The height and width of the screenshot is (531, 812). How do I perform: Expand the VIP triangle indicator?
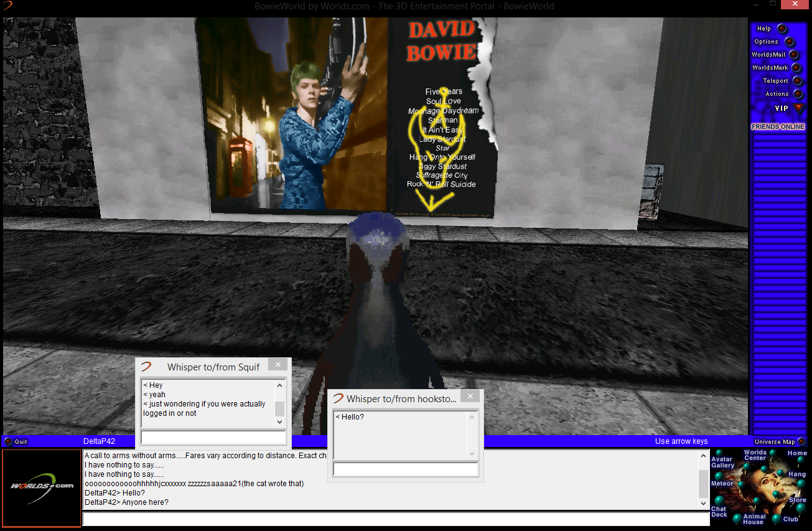tap(799, 108)
